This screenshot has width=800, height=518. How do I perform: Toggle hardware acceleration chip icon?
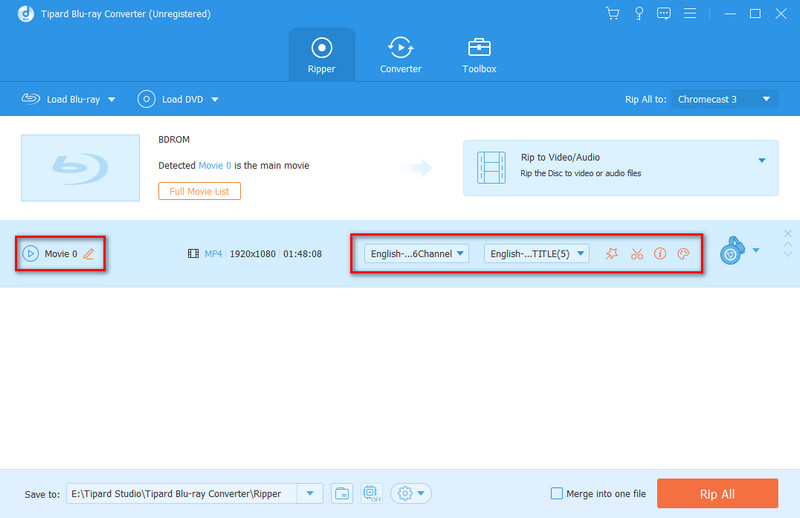pos(371,494)
